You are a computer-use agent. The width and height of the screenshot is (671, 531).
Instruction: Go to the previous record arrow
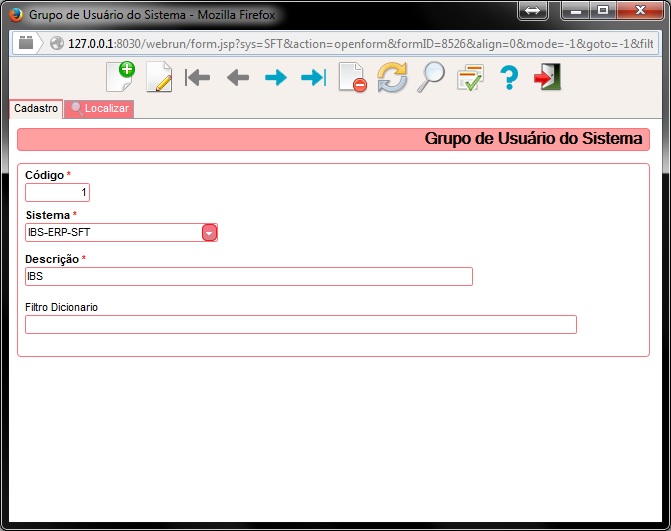[x=238, y=78]
